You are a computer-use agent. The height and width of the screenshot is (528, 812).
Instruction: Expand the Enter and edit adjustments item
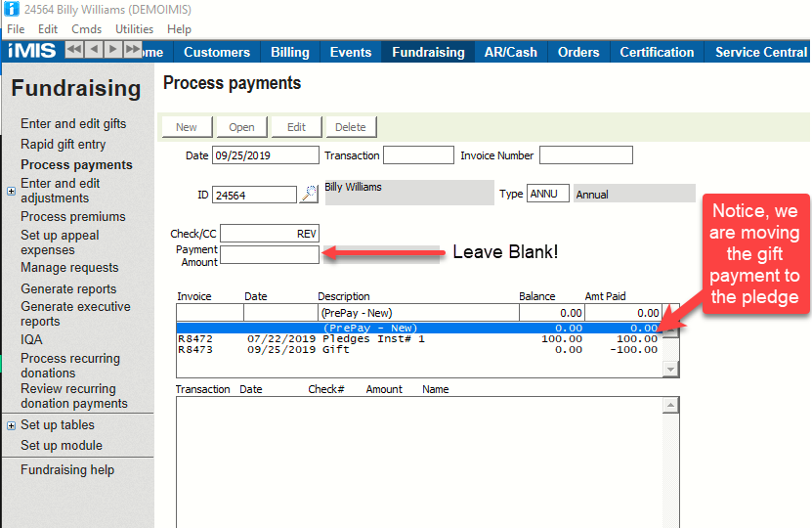coord(11,191)
